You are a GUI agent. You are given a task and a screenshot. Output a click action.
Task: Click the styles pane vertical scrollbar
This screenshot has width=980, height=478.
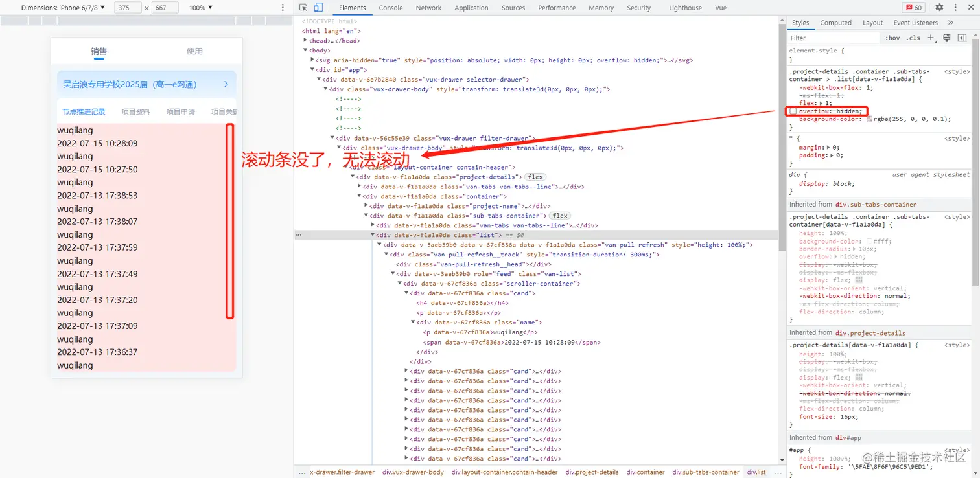[x=976, y=162]
